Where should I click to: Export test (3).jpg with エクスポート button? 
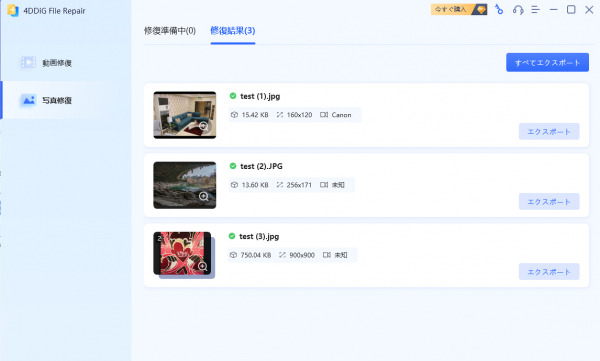[x=549, y=272]
